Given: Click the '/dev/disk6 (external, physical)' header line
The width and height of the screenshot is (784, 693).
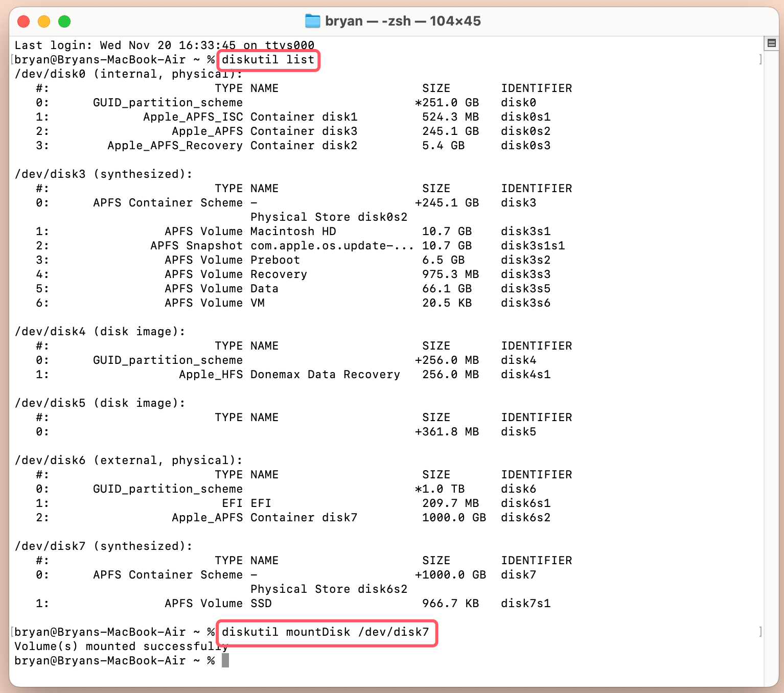Looking at the screenshot, I should [x=128, y=460].
